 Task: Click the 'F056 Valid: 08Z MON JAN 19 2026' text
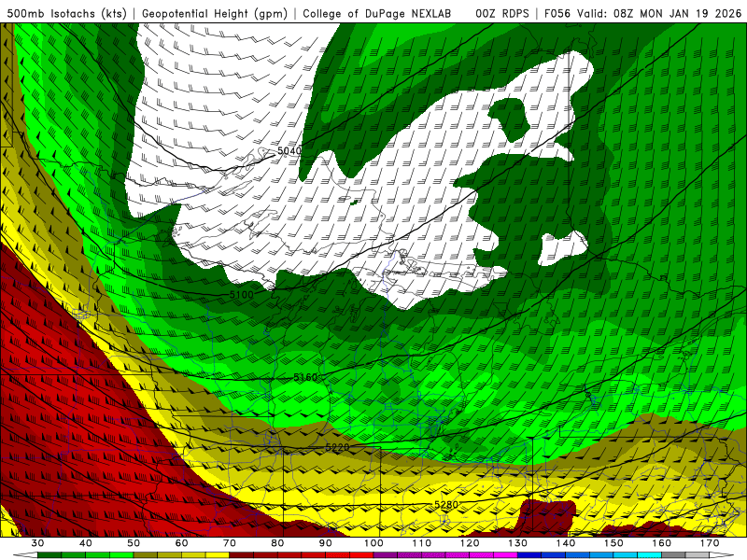(642, 14)
